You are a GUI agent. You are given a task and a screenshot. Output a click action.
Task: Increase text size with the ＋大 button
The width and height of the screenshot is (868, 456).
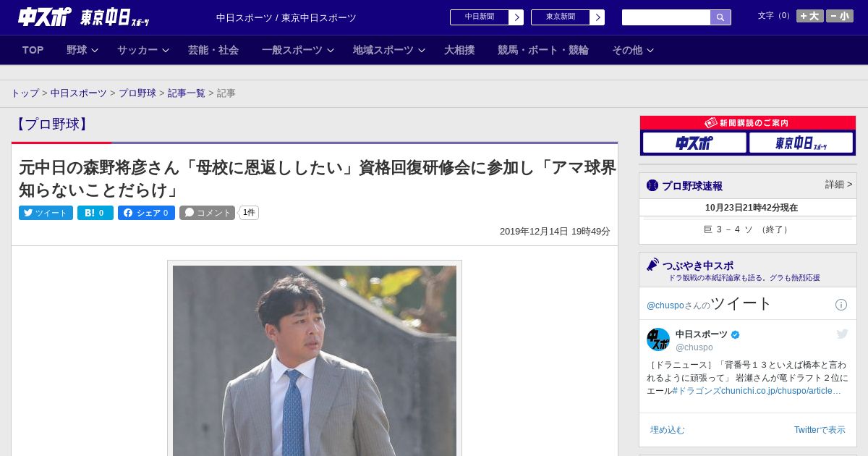[x=810, y=16]
